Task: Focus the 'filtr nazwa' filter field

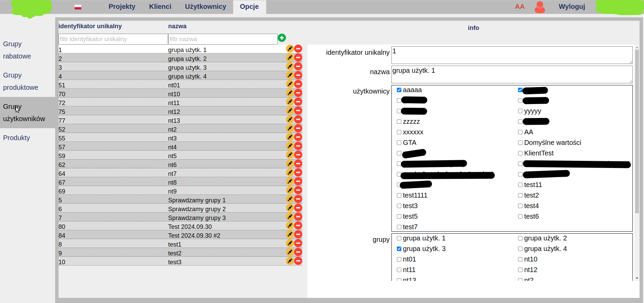Action: 223,39
